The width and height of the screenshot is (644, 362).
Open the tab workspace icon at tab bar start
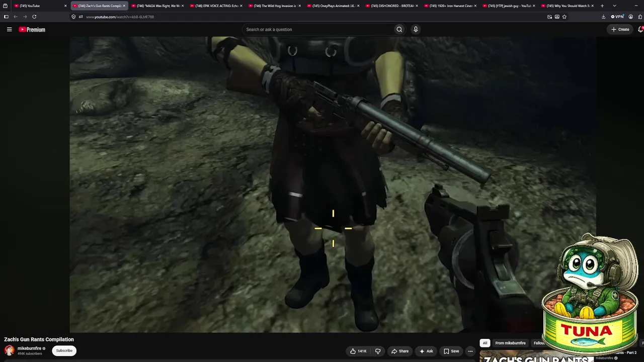[5, 6]
